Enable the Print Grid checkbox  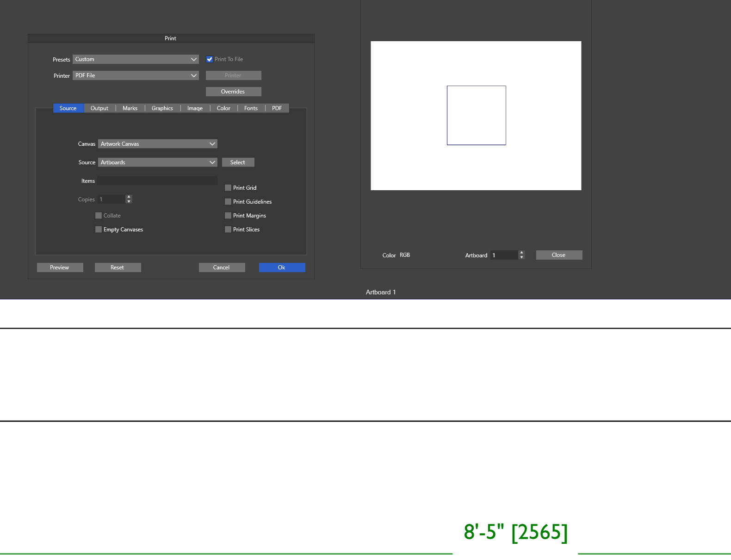[228, 188]
